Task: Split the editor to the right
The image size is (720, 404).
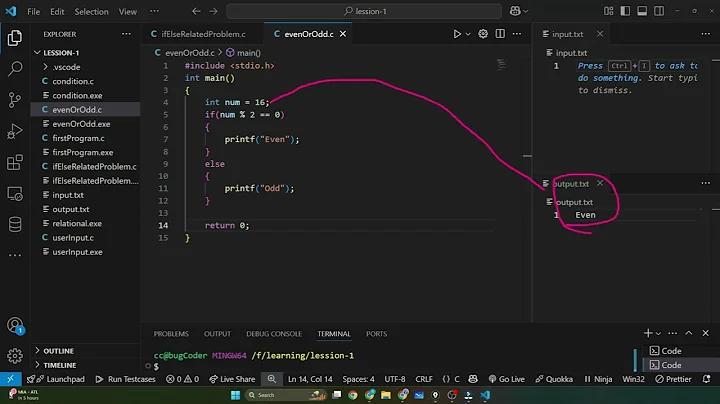Action: (500, 34)
